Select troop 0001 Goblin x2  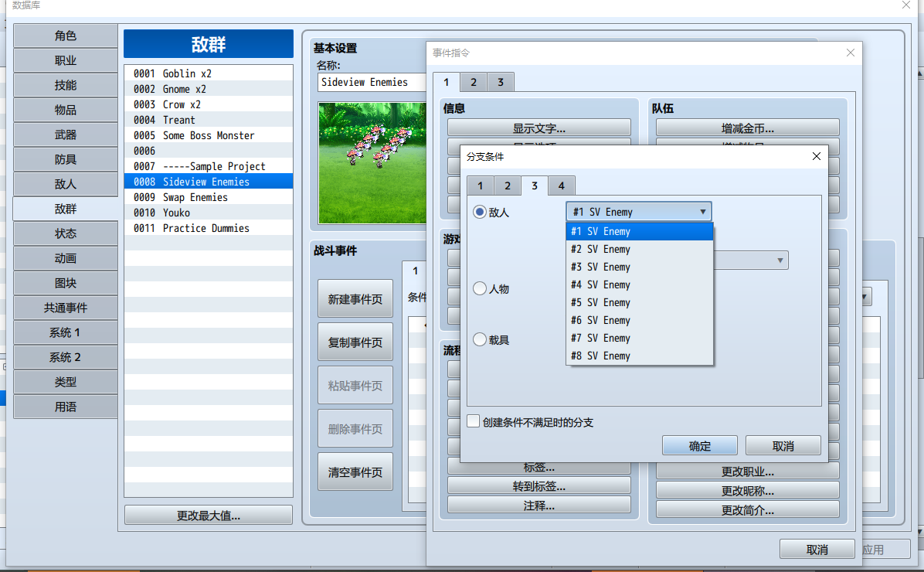(209, 73)
